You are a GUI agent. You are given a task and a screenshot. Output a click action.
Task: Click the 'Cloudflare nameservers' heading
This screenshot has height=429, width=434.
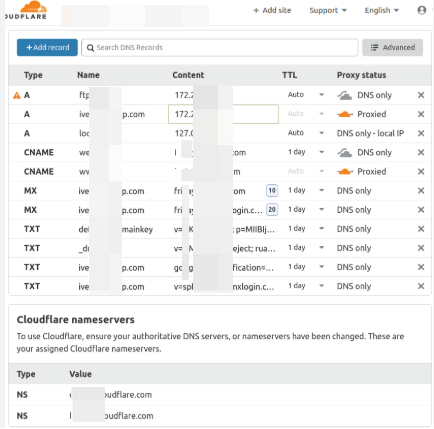[76, 320]
